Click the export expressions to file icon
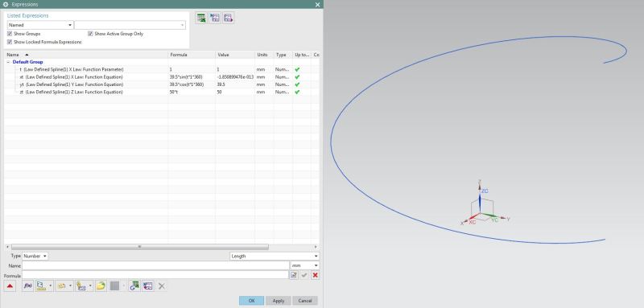The height and width of the screenshot is (308, 644). click(x=229, y=18)
